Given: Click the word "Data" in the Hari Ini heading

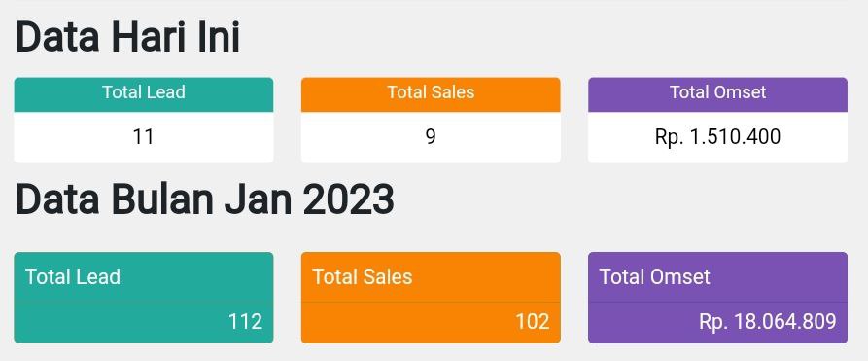Looking at the screenshot, I should click(x=57, y=38).
